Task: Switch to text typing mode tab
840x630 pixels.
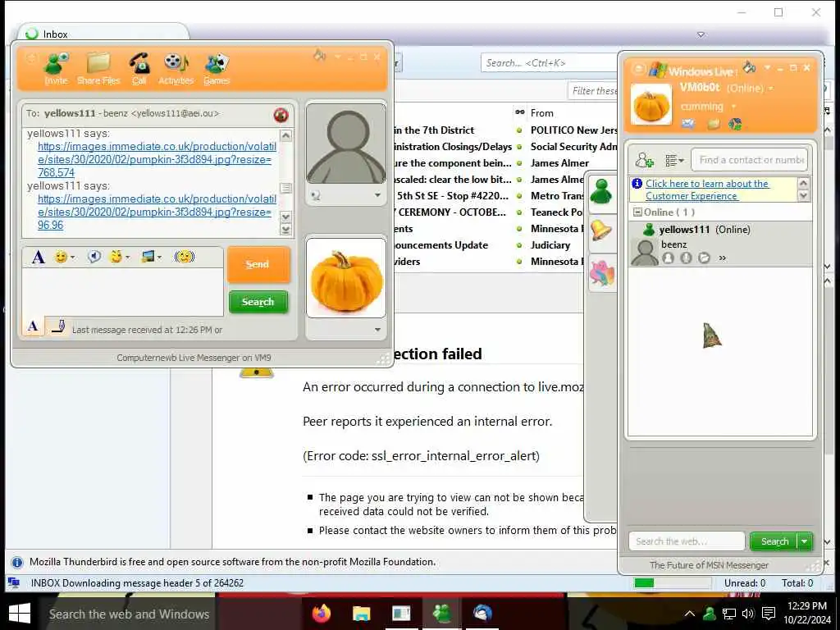Action: click(33, 326)
